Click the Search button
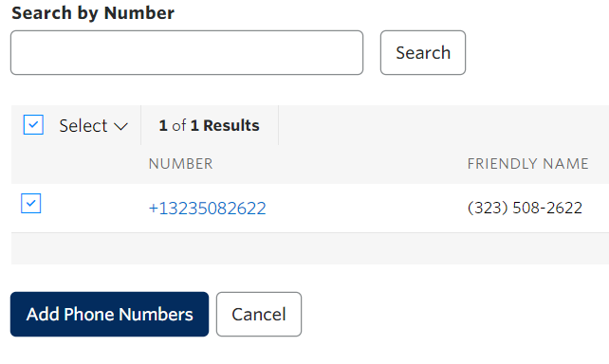 [423, 53]
